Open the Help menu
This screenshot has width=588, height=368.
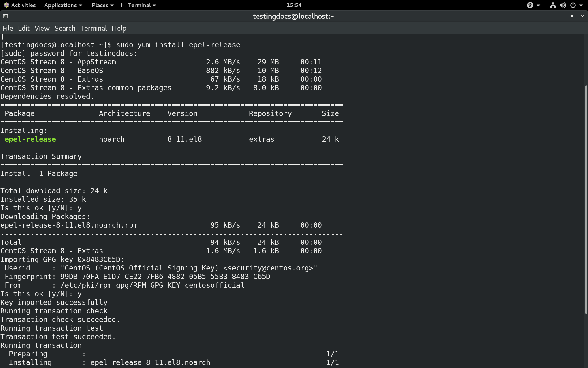point(119,28)
